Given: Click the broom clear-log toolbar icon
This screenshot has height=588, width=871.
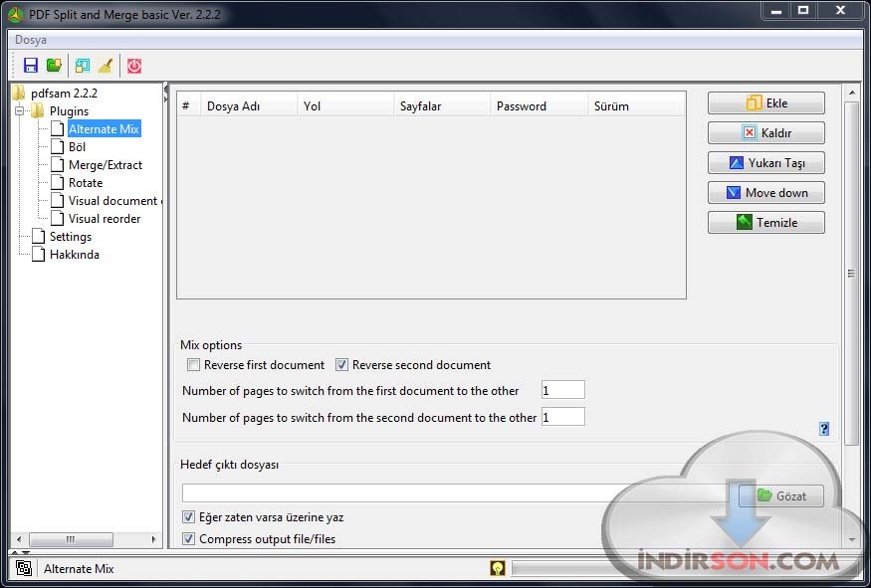Looking at the screenshot, I should click(106, 66).
